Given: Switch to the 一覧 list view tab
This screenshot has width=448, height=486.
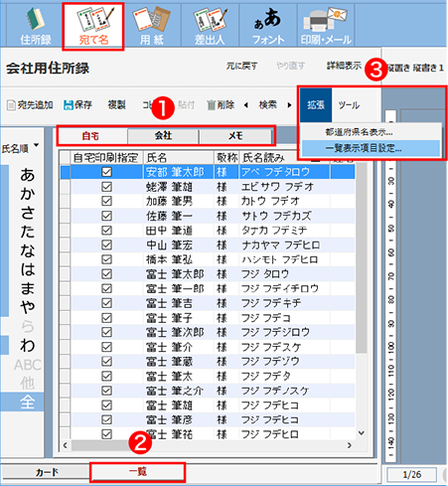Looking at the screenshot, I should [137, 472].
